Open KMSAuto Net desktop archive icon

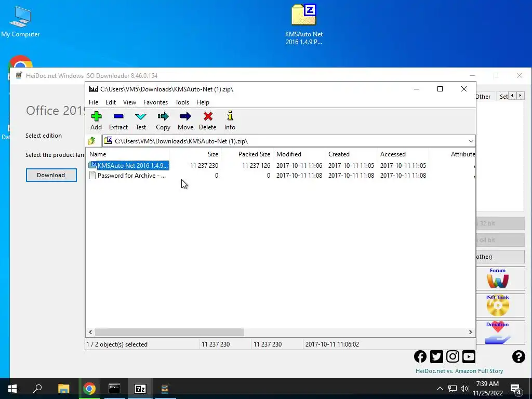tap(303, 24)
